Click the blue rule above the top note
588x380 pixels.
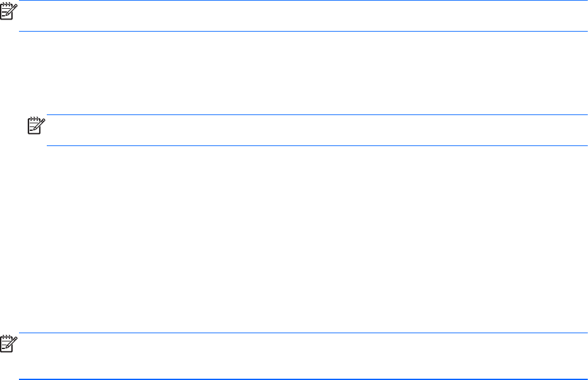303,1
